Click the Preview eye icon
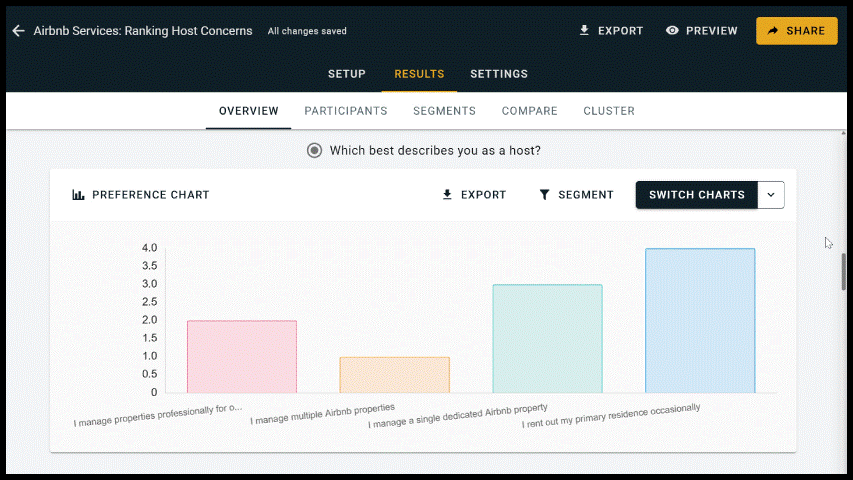 tap(672, 30)
